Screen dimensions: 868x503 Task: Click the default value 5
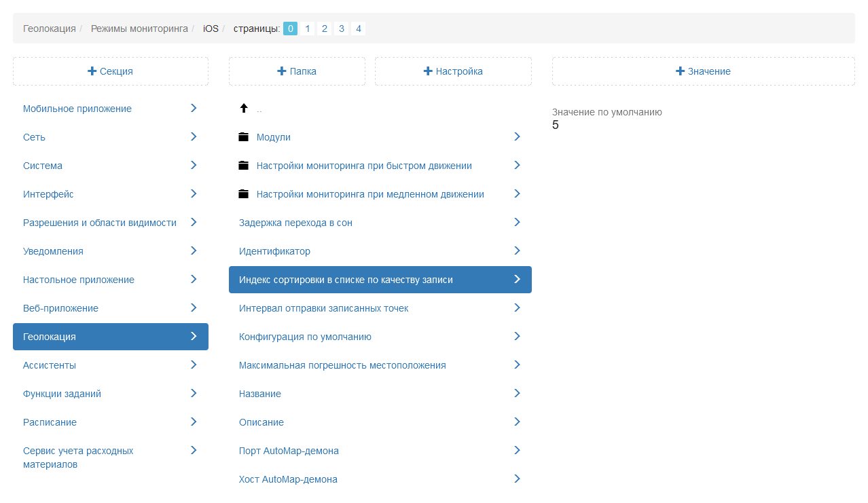556,125
